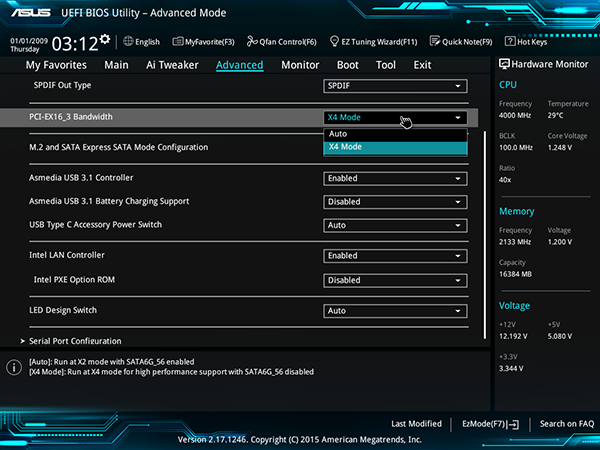
Task: Select the Advanced tab
Action: point(240,65)
